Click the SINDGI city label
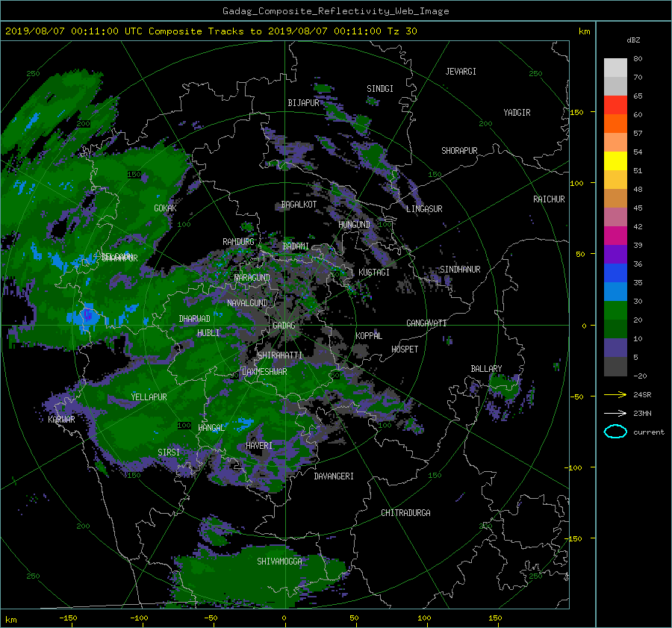Viewport: 672px width, 628px height. 380,89
